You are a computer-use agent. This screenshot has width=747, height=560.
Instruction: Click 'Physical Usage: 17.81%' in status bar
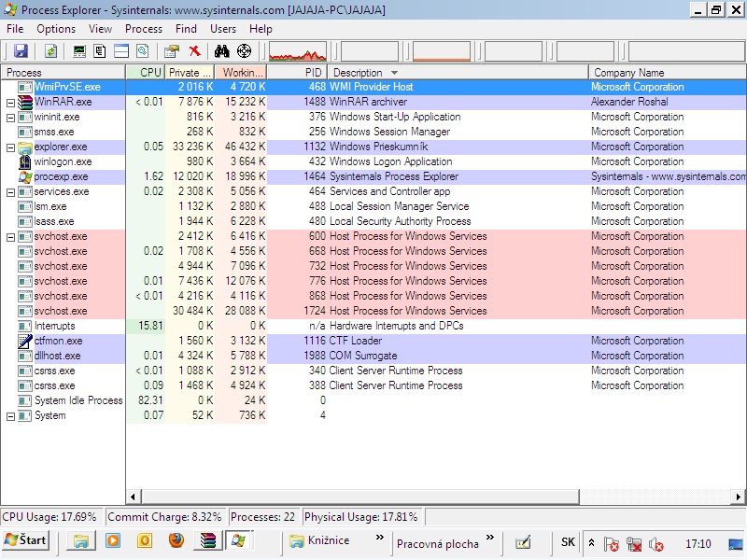pos(361,517)
